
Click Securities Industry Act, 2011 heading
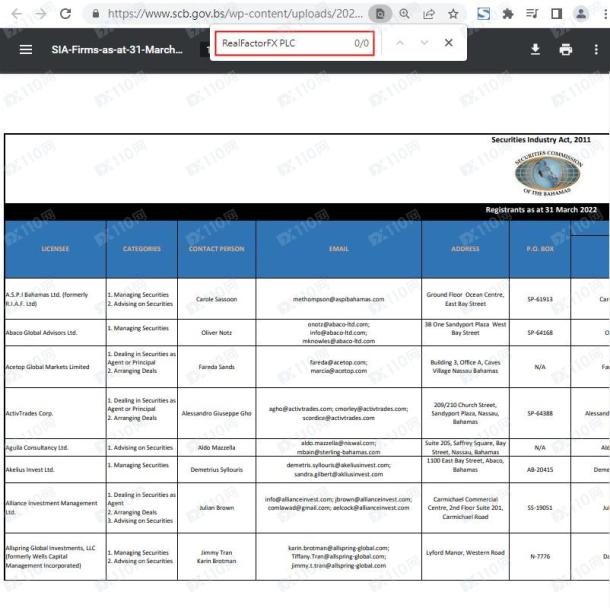click(541, 140)
